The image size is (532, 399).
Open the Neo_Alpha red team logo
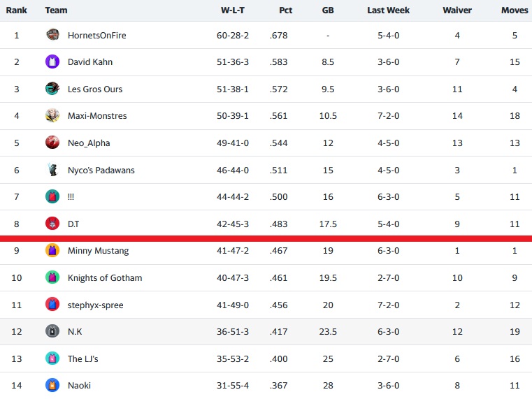tap(52, 143)
